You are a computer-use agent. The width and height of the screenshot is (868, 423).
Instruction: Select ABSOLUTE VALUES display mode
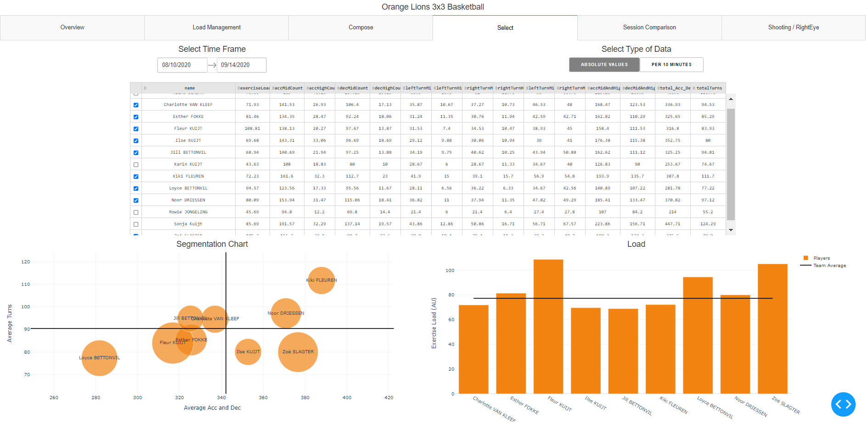tap(604, 65)
